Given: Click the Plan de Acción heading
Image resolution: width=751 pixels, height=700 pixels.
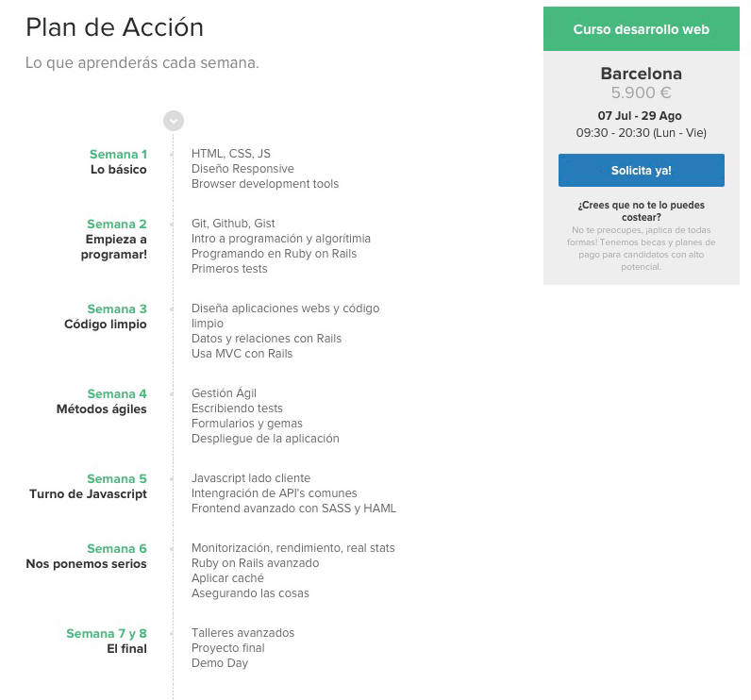Looking at the screenshot, I should point(115,27).
